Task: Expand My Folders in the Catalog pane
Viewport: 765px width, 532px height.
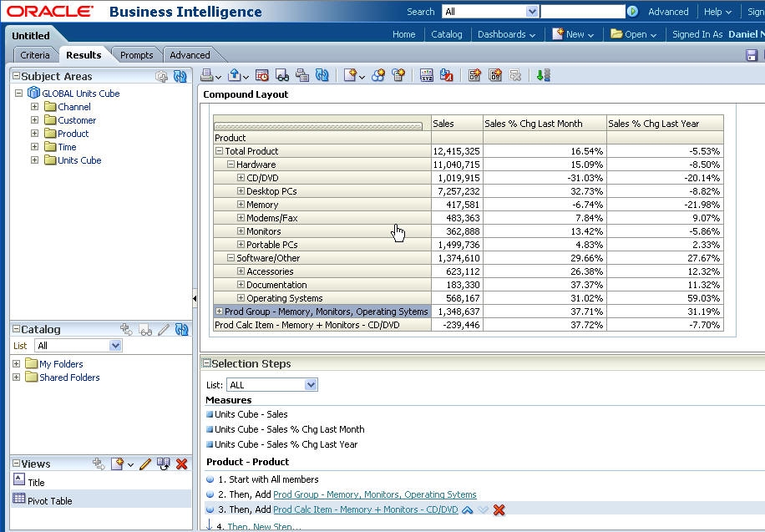Action: click(16, 363)
